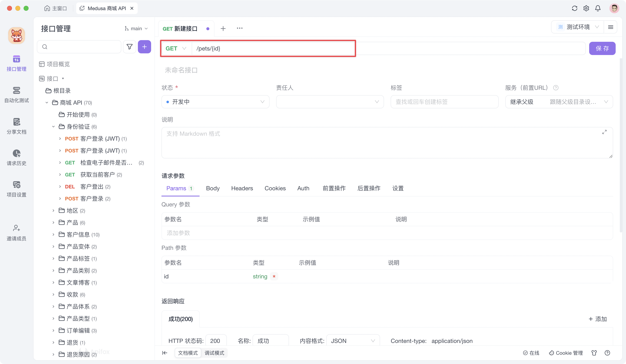Open 分享文档 in the sidebar
This screenshot has height=364, width=626.
point(16,126)
